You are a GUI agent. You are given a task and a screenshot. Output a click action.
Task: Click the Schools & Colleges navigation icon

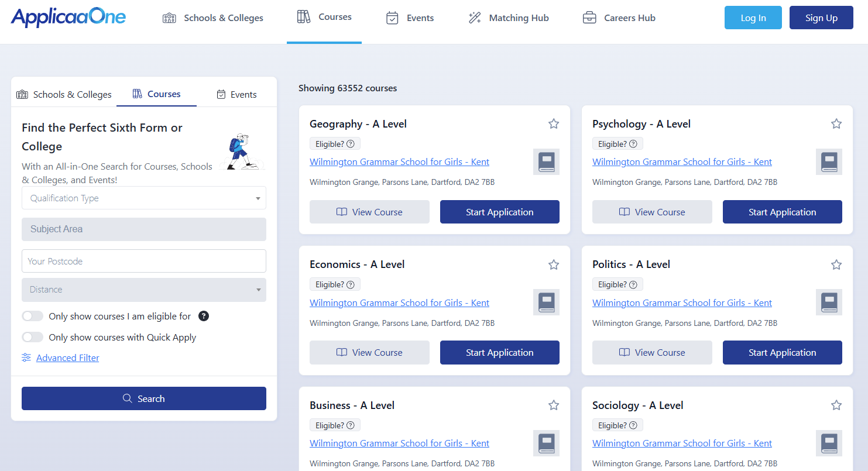tap(169, 18)
